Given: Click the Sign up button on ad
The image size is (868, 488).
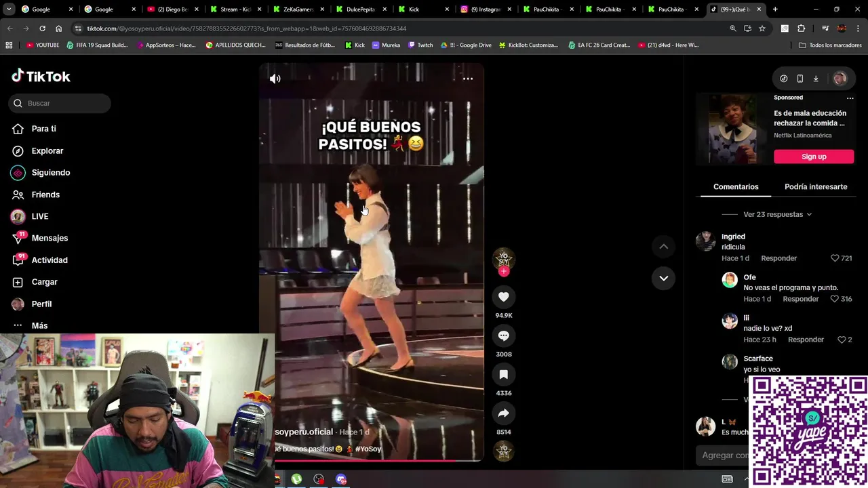Looking at the screenshot, I should point(814,157).
